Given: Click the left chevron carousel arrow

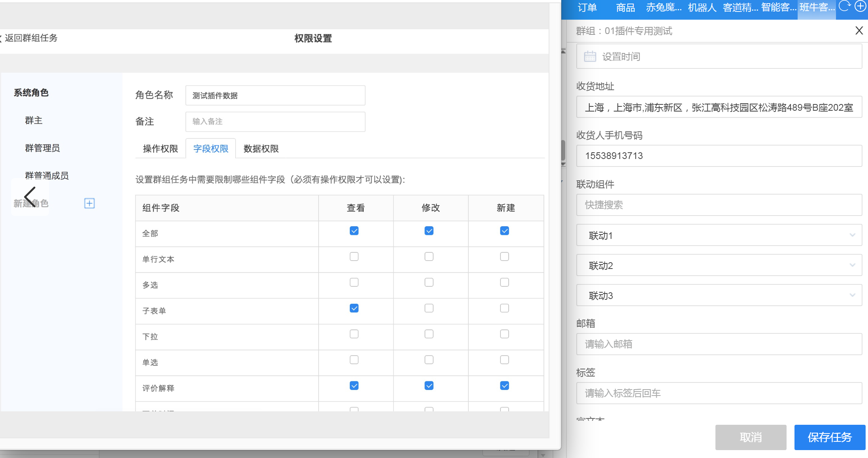Looking at the screenshot, I should [x=30, y=197].
